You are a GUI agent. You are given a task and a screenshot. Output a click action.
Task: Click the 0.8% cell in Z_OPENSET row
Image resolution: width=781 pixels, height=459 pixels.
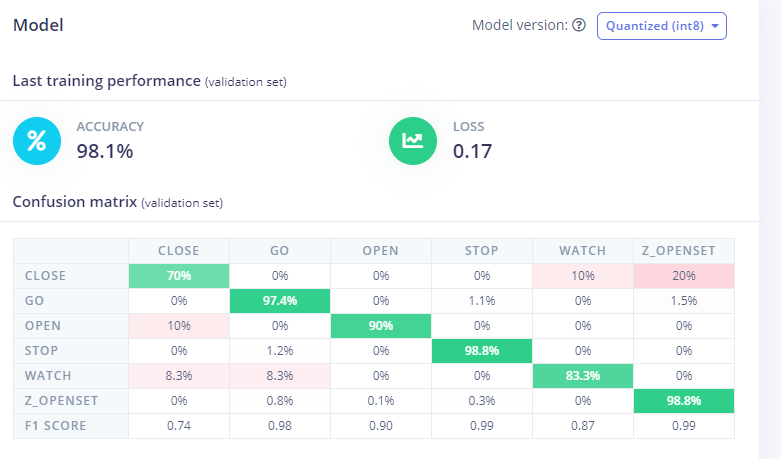coord(280,401)
